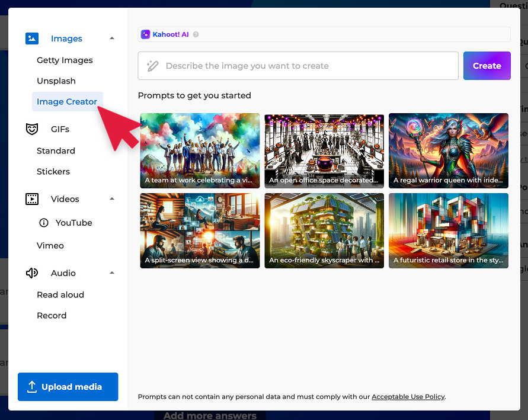Collapse the Audio section arrow

112,273
